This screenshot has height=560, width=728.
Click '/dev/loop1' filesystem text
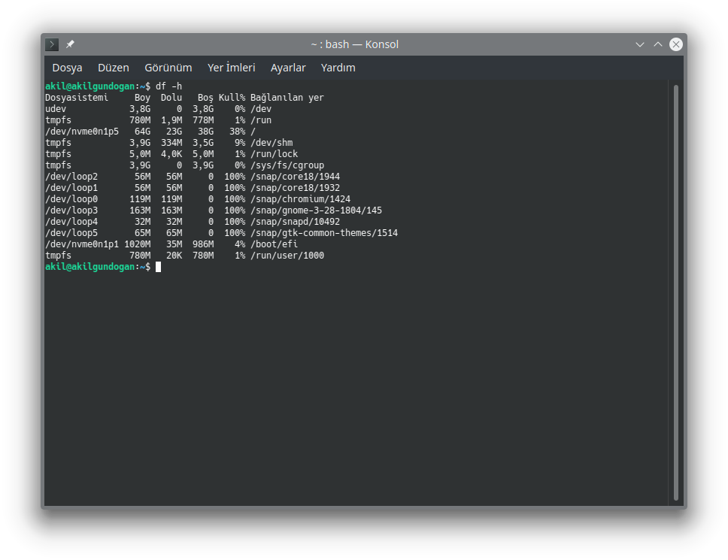tap(71, 188)
